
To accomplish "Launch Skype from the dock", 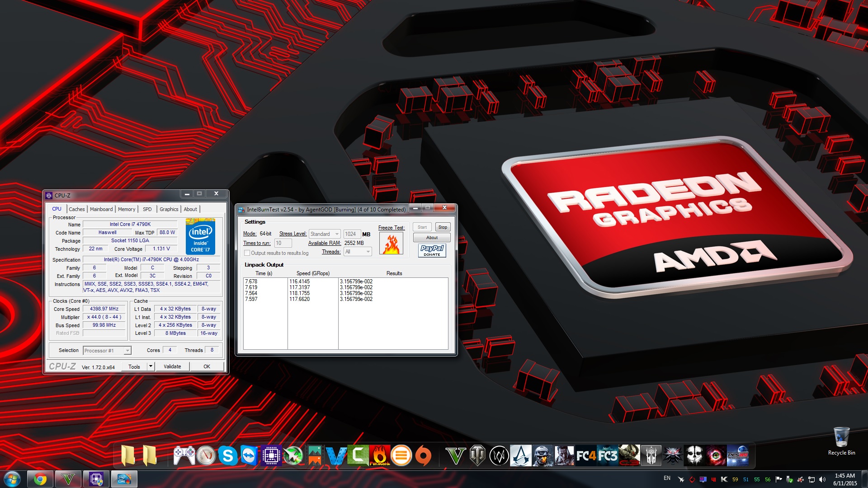I will 228,455.
